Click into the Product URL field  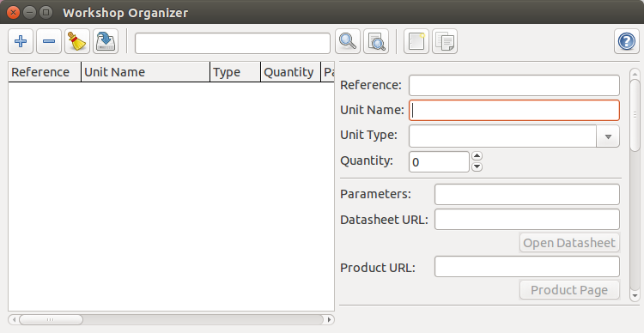coord(527,266)
